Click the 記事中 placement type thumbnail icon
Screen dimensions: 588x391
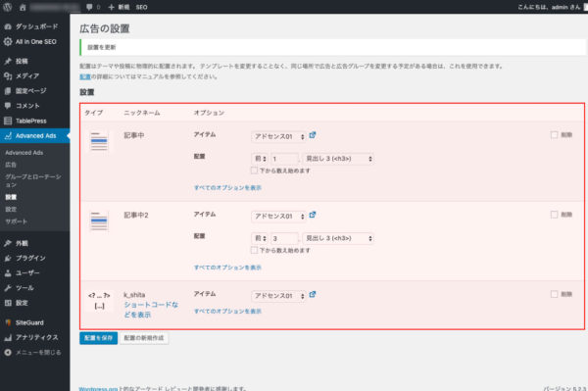[x=99, y=141]
